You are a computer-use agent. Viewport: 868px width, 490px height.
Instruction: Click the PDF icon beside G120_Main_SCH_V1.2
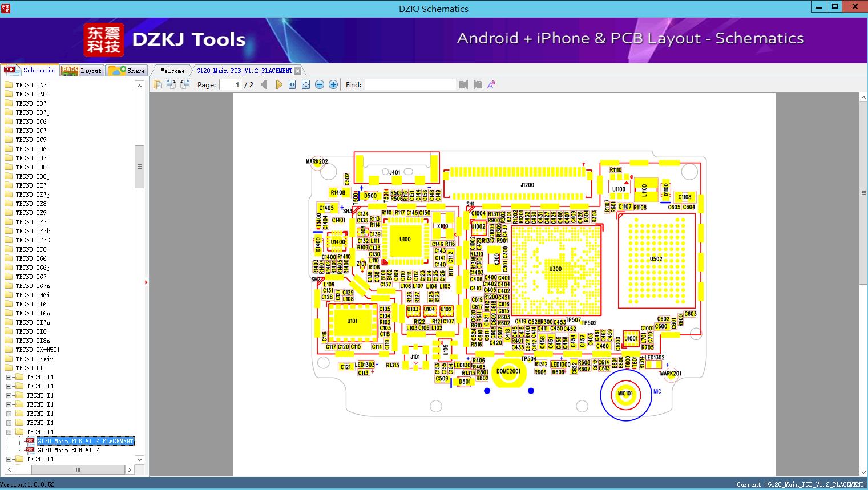pyautogui.click(x=30, y=450)
